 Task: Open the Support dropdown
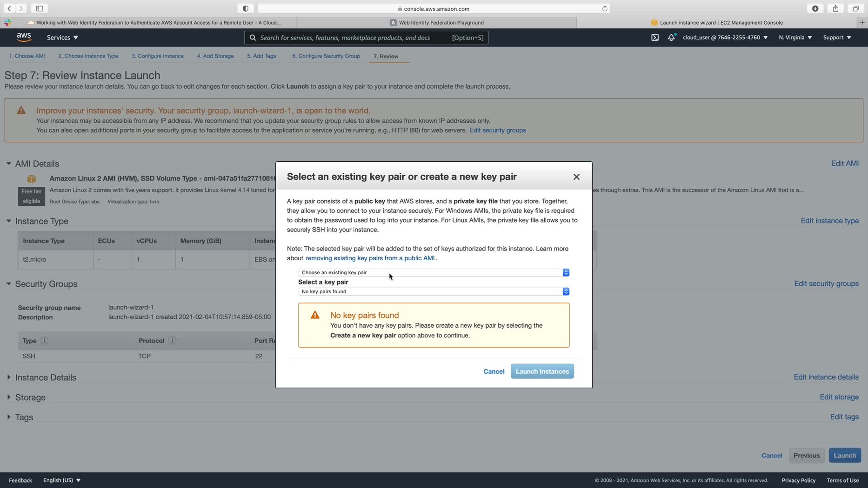[x=837, y=38]
